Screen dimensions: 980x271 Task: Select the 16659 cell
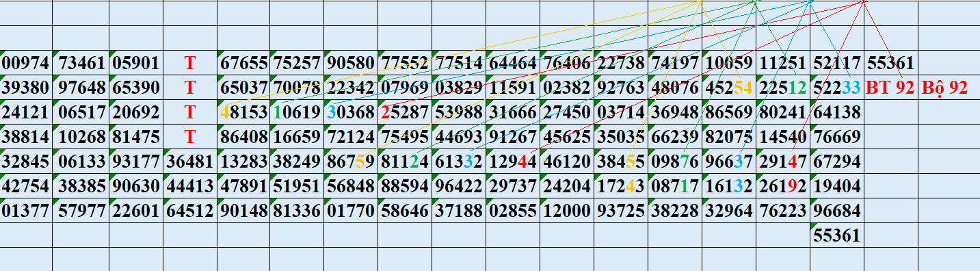point(297,137)
